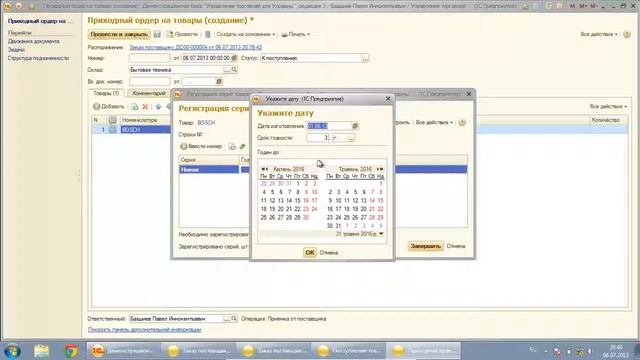
Task: Click into the Дата изготовления input field
Action: 329,126
